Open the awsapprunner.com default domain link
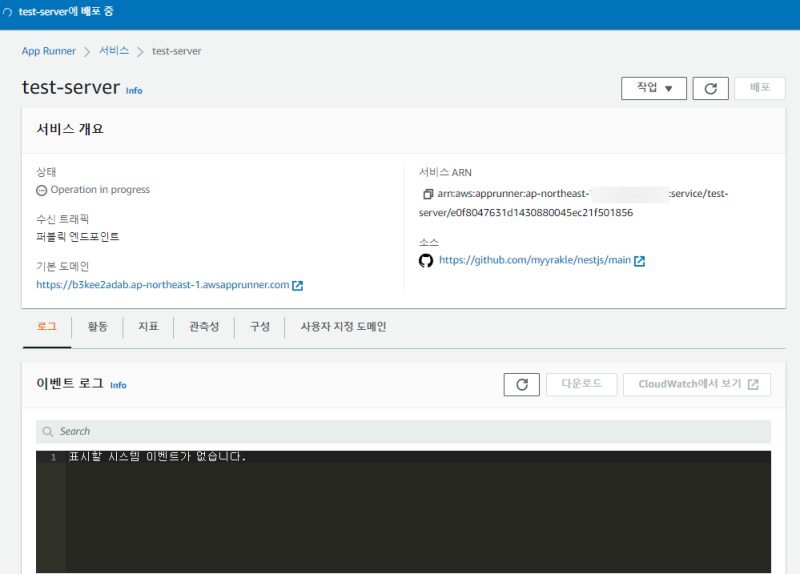800x574 pixels. [162, 285]
